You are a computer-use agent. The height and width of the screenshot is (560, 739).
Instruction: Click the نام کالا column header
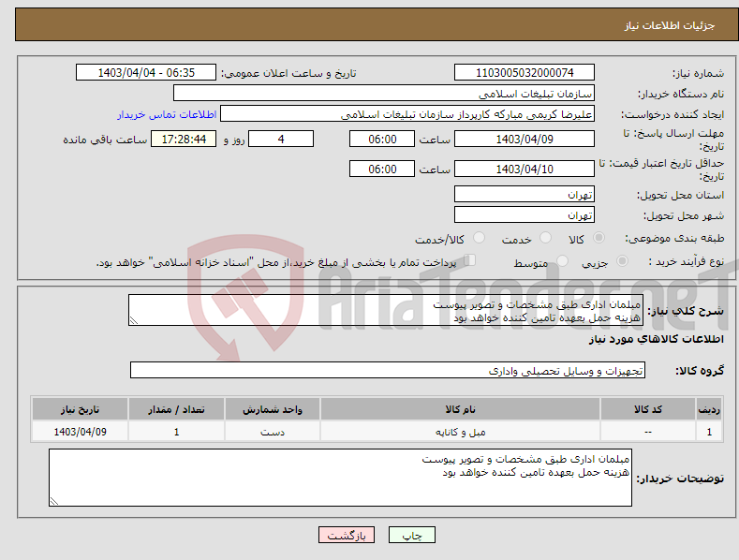coord(460,409)
